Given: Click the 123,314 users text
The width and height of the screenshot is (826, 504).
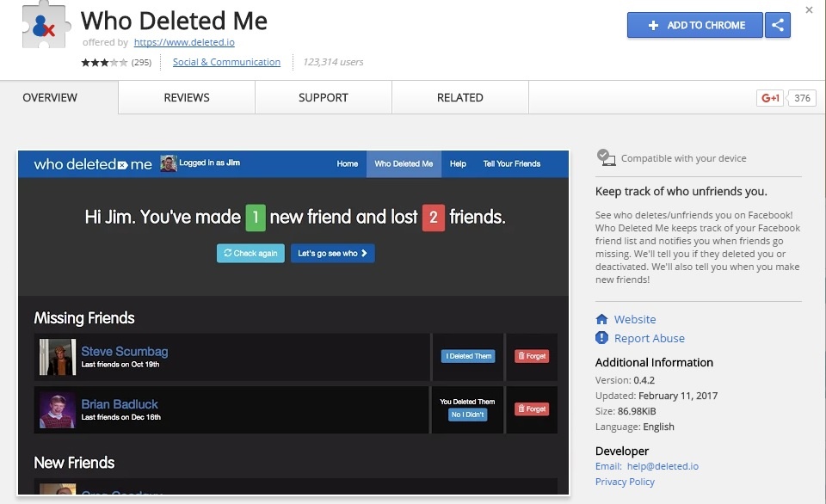Looking at the screenshot, I should click(x=333, y=62).
